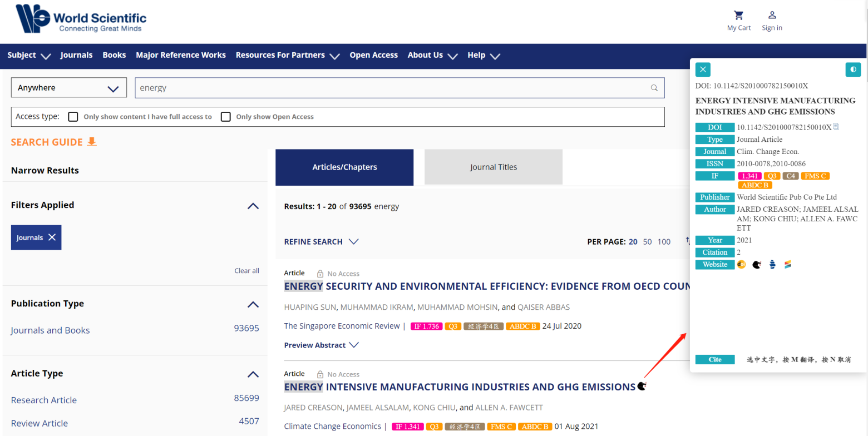The image size is (868, 436).
Task: Open the Open Access menu item
Action: click(x=373, y=55)
